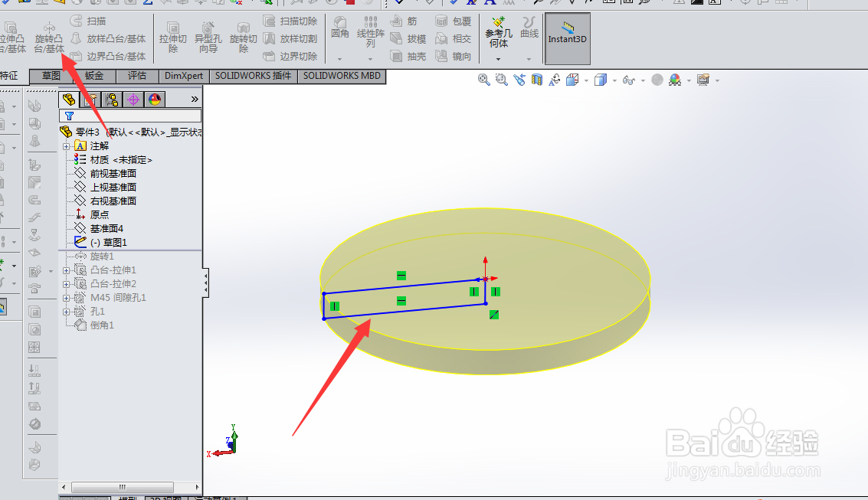Image resolution: width=868 pixels, height=500 pixels.
Task: Open the PropertyManager tab icon
Action: tap(91, 100)
